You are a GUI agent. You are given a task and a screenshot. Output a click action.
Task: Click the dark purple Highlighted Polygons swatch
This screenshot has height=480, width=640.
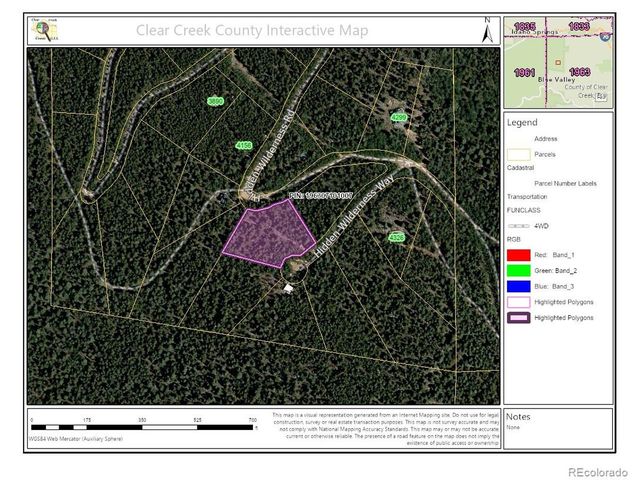coord(519,318)
